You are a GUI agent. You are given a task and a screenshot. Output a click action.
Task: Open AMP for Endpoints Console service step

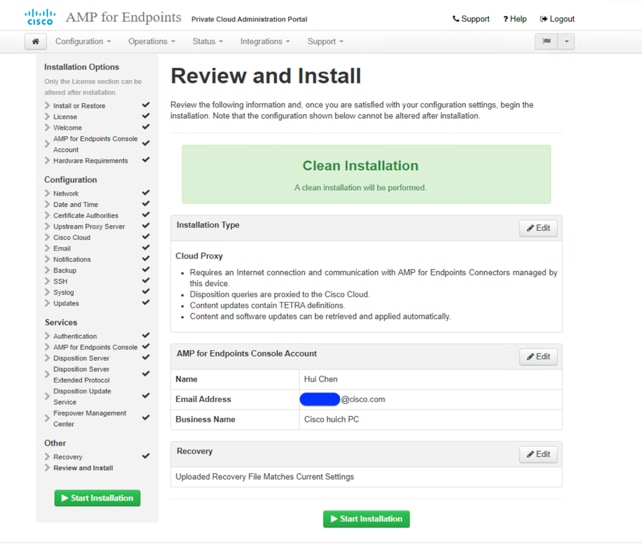point(95,347)
